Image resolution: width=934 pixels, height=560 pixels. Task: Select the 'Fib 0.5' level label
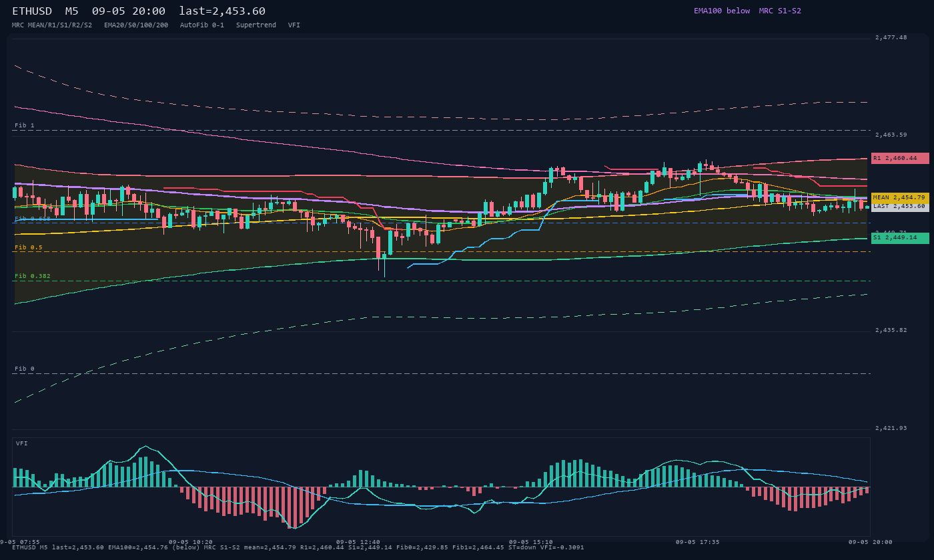pyautogui.click(x=29, y=247)
